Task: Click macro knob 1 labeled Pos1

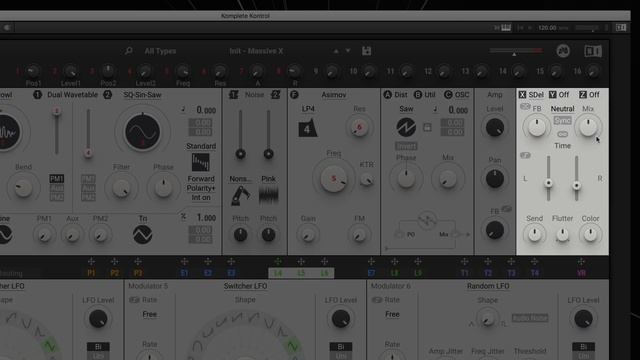Action: [32, 71]
